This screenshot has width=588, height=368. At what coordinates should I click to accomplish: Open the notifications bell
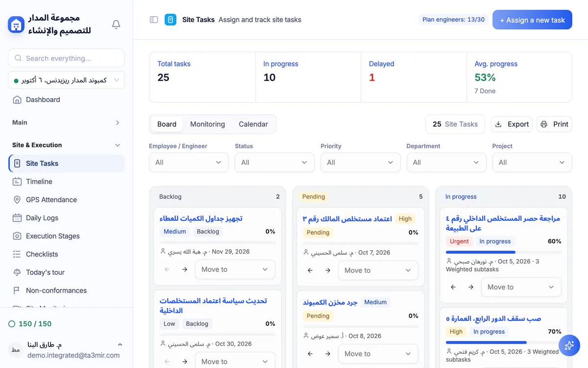pyautogui.click(x=116, y=25)
